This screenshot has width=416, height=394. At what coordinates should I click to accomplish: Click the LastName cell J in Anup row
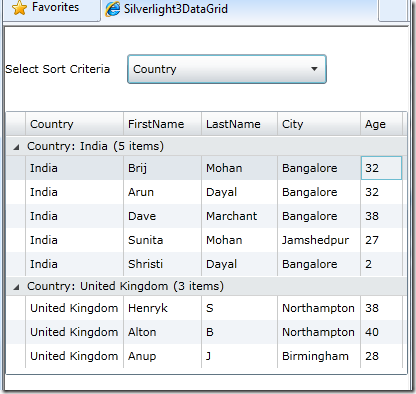tap(239, 356)
